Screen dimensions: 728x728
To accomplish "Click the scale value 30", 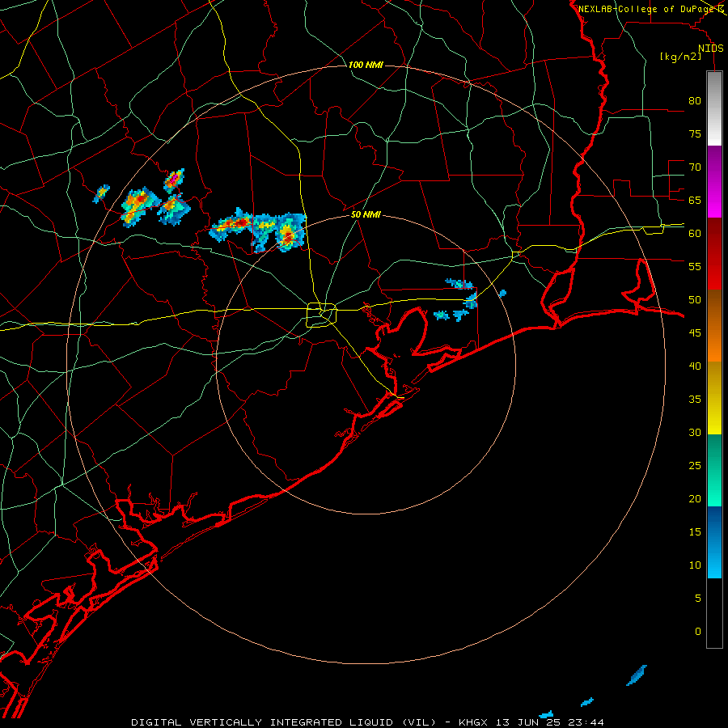I will 695,432.
